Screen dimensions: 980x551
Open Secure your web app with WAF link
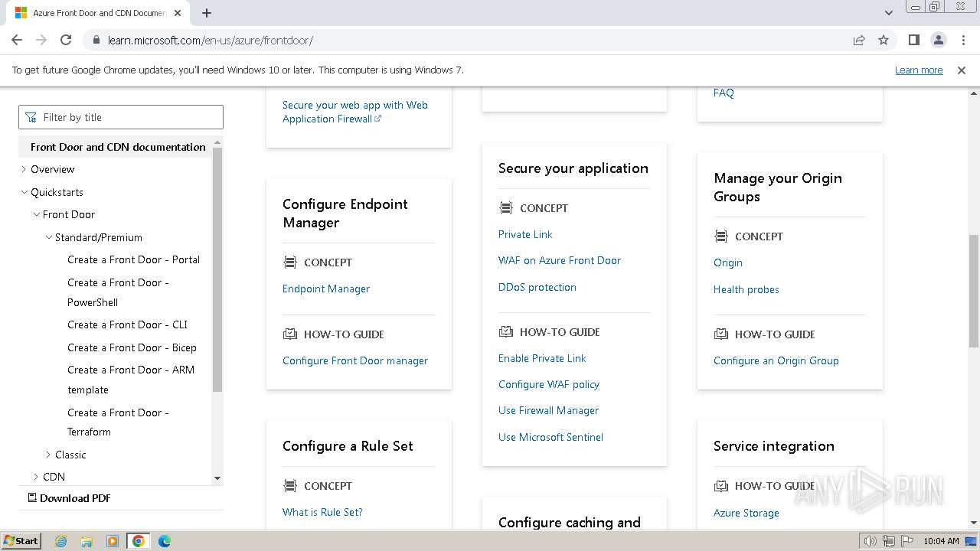pos(355,112)
